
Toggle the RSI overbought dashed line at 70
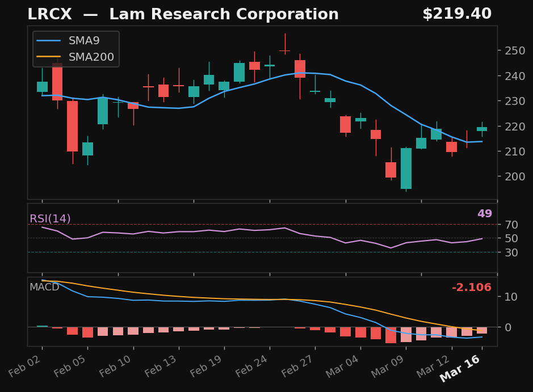point(255,224)
